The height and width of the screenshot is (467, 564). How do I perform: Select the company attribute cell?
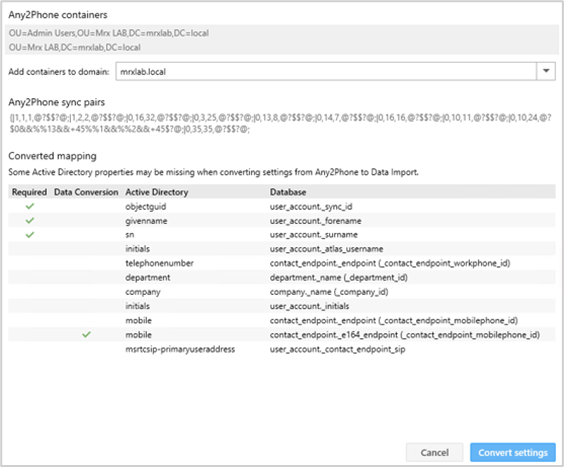(143, 292)
